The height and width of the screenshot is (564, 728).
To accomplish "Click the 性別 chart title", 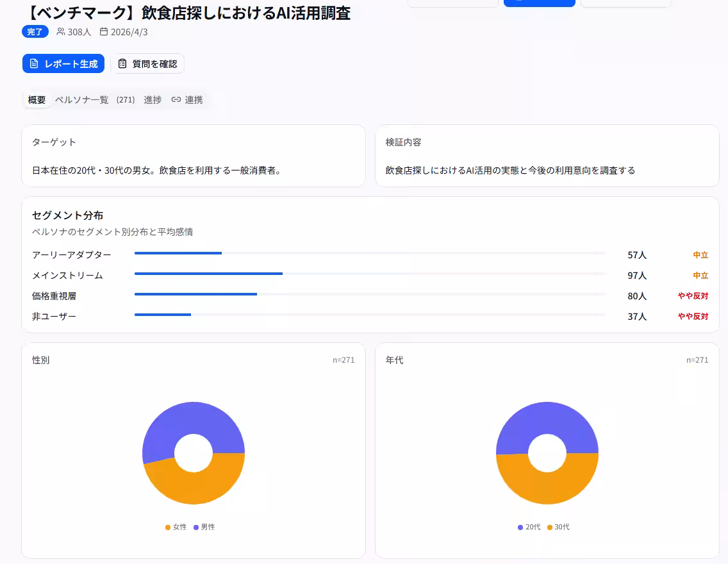I will tap(40, 360).
